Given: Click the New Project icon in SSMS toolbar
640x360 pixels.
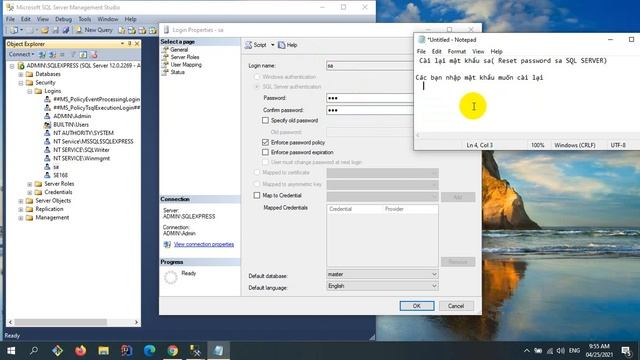Looking at the screenshot, I should point(14,30).
